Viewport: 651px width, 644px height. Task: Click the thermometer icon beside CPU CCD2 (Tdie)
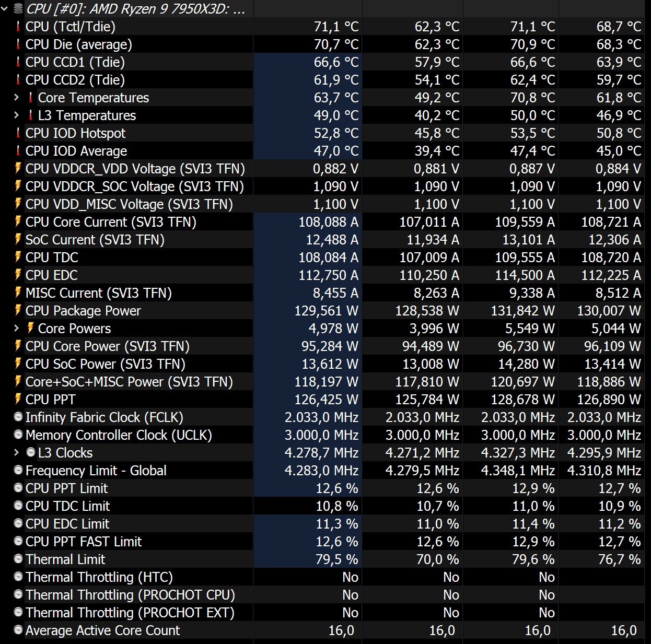[x=18, y=79]
